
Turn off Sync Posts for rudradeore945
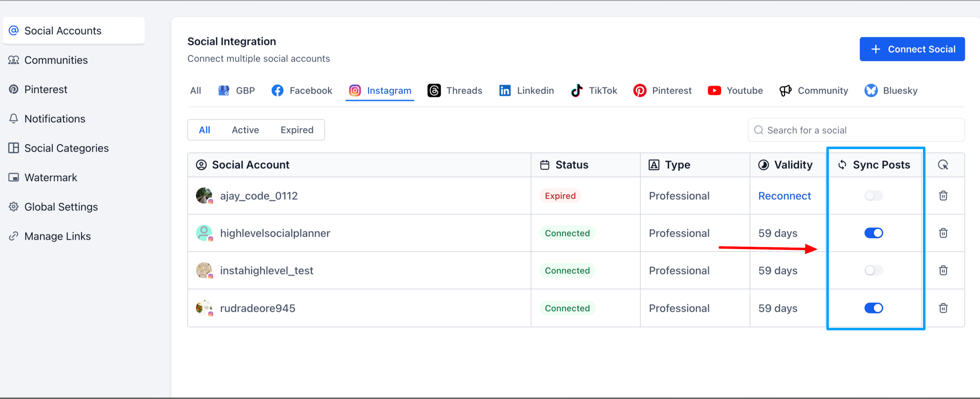873,308
